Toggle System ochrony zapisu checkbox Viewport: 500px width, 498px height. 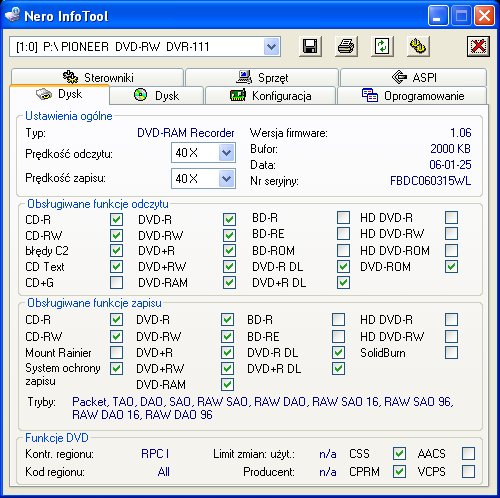tap(116, 369)
